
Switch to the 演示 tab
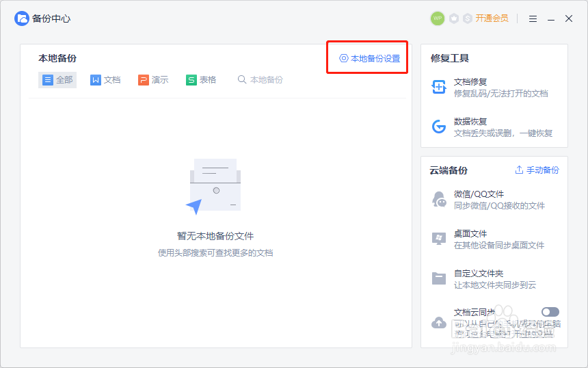pyautogui.click(x=153, y=80)
